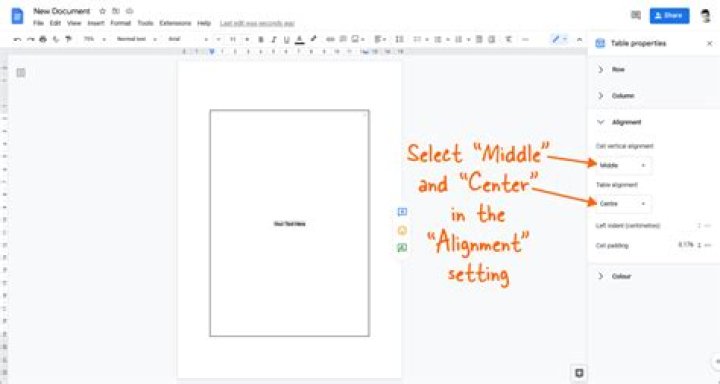The width and height of the screenshot is (720, 384).
Task: Toggle bold formatting
Action: click(261, 40)
